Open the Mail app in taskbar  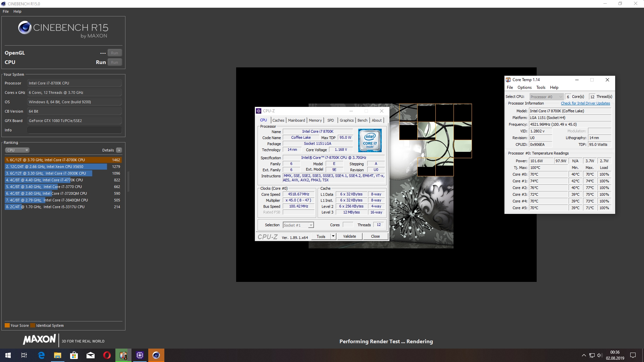pyautogui.click(x=91, y=355)
